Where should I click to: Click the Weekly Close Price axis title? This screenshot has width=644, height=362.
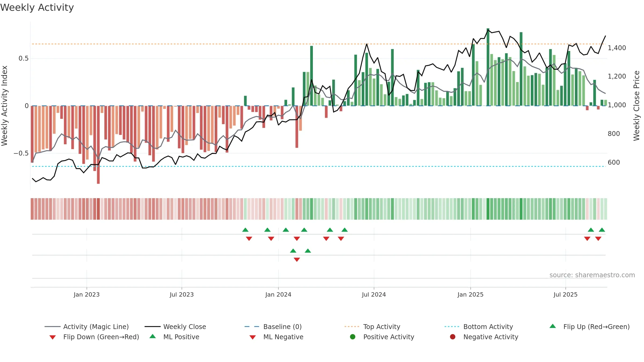tap(636, 106)
